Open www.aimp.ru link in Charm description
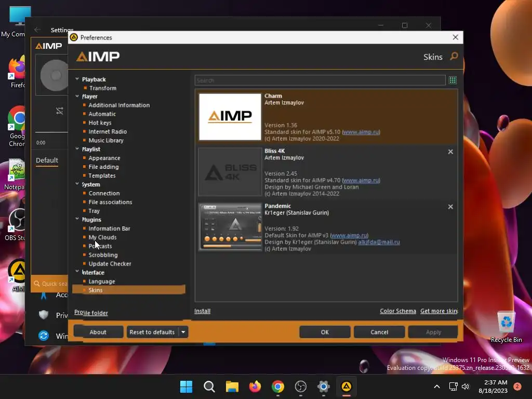 pyautogui.click(x=361, y=132)
